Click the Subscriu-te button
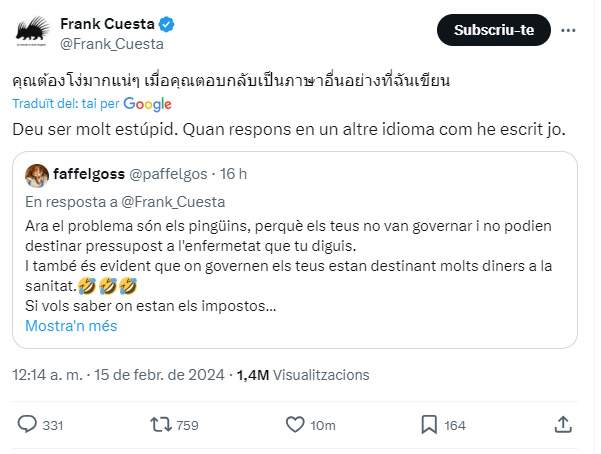This screenshot has width=601, height=454. (x=494, y=30)
